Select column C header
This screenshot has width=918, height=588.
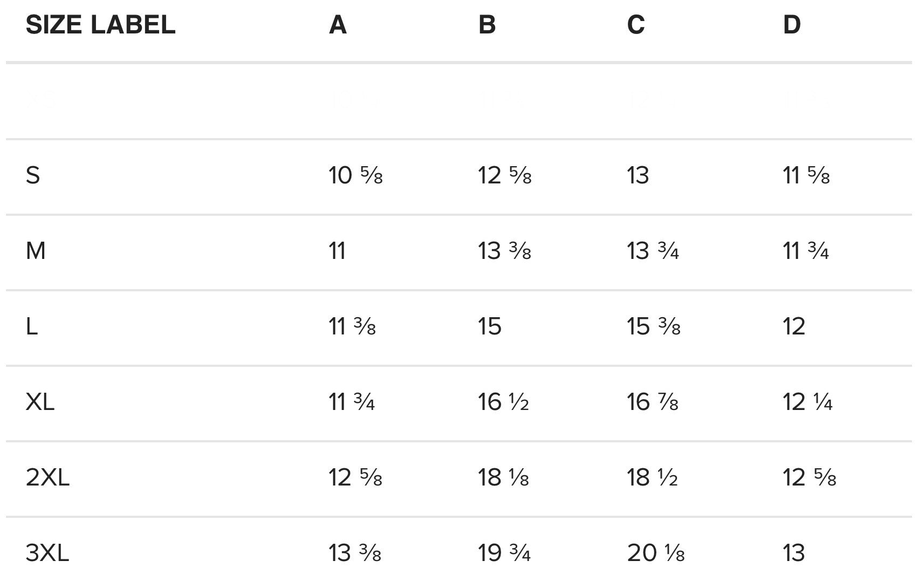636,25
